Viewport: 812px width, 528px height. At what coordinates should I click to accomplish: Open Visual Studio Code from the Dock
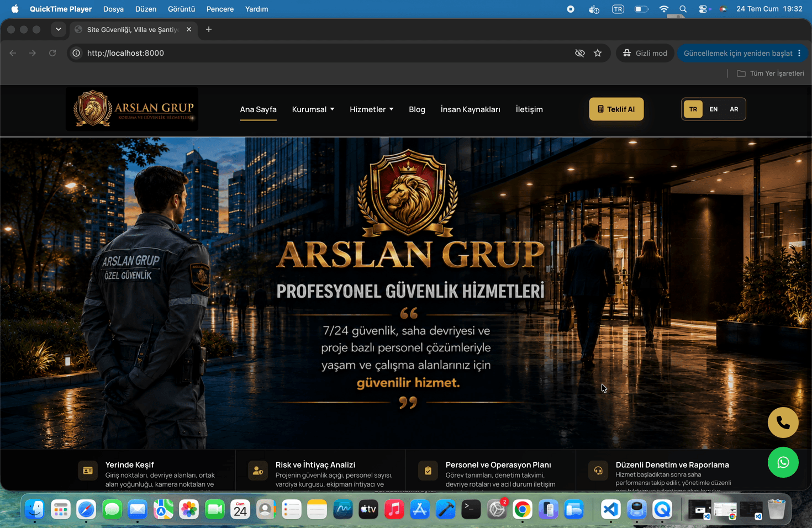611,509
